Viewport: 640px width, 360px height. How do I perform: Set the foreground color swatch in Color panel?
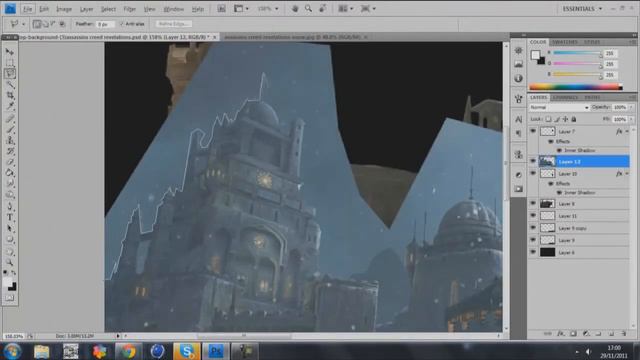point(535,55)
